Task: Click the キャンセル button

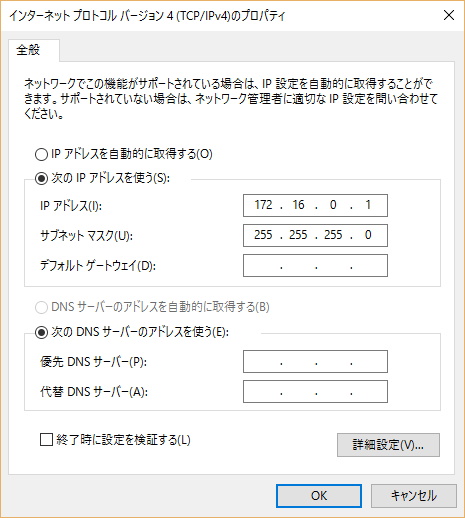Action: click(414, 496)
